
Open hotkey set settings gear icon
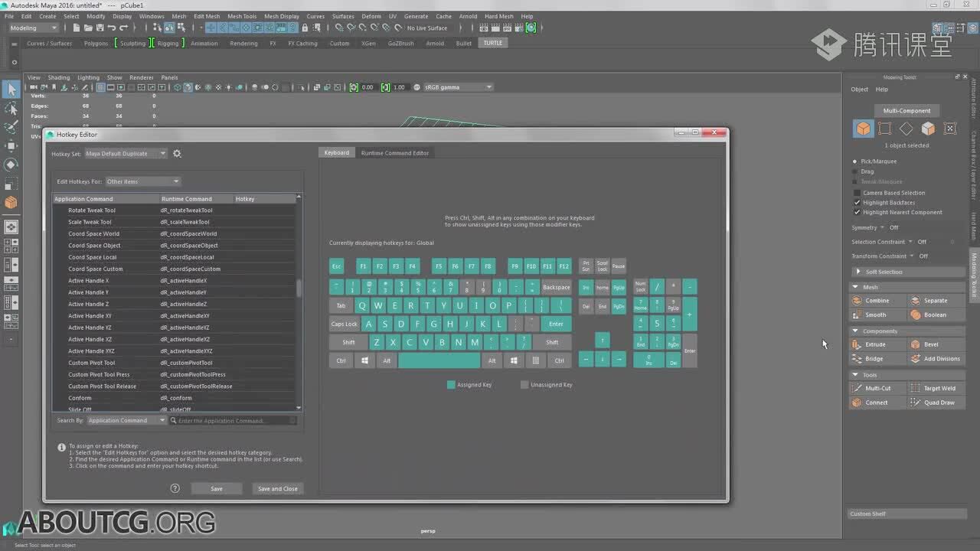coord(177,154)
